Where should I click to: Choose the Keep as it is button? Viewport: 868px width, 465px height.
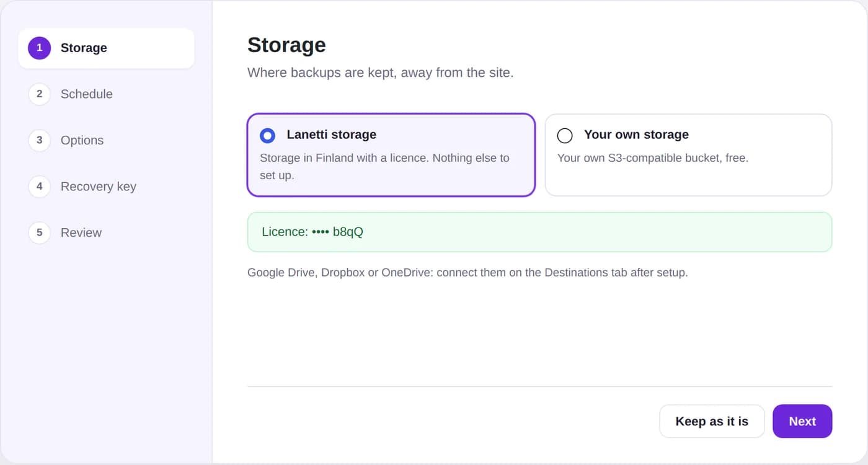point(712,422)
